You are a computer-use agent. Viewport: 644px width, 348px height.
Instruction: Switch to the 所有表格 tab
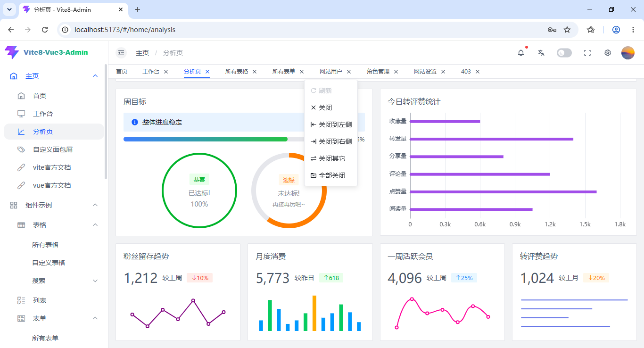tap(237, 72)
